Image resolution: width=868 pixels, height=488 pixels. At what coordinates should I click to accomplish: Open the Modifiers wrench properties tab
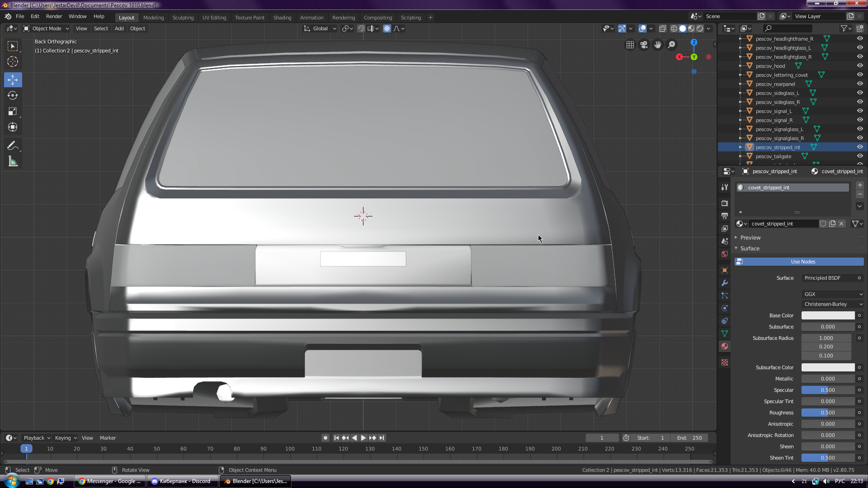click(x=725, y=283)
